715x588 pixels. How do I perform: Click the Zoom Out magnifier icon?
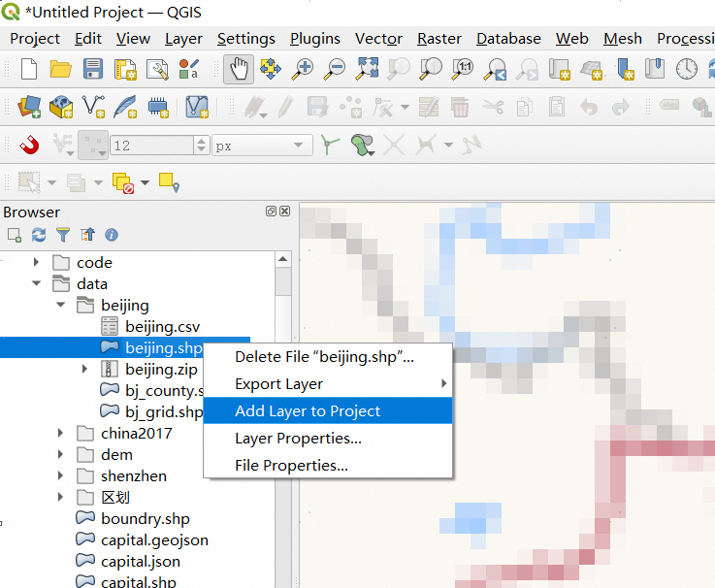[335, 69]
